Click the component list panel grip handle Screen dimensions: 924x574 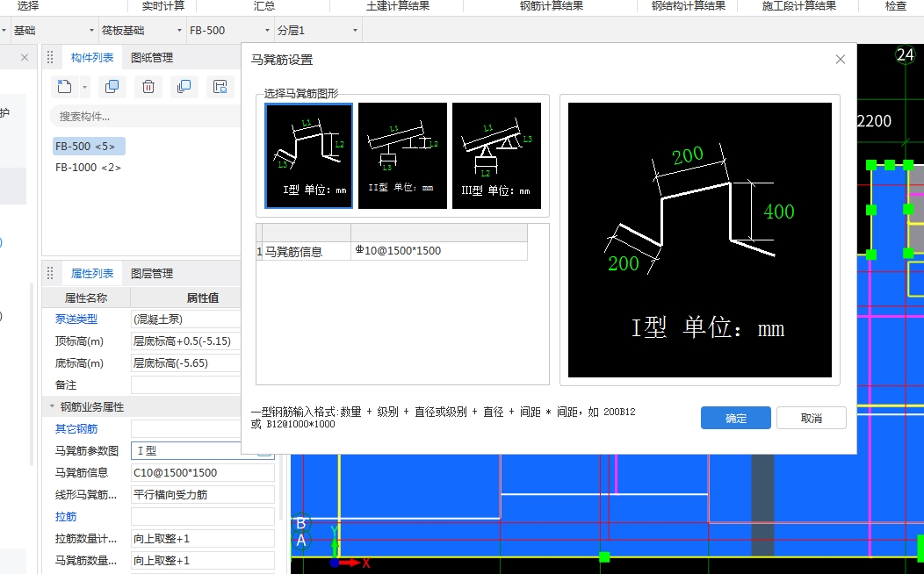(x=50, y=57)
